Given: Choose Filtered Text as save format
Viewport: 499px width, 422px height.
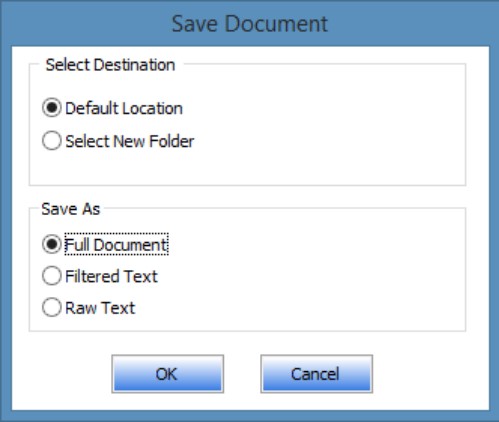Looking at the screenshot, I should coord(100,276).
